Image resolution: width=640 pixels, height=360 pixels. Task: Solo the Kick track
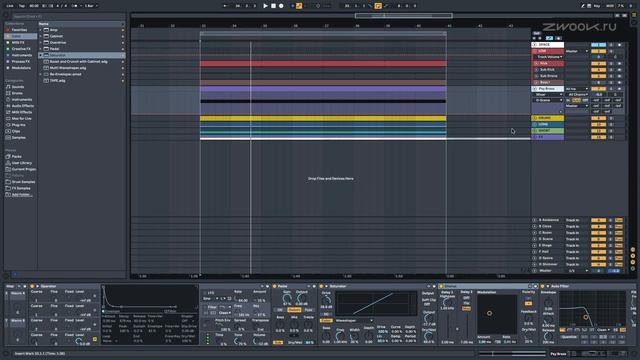pos(611,63)
